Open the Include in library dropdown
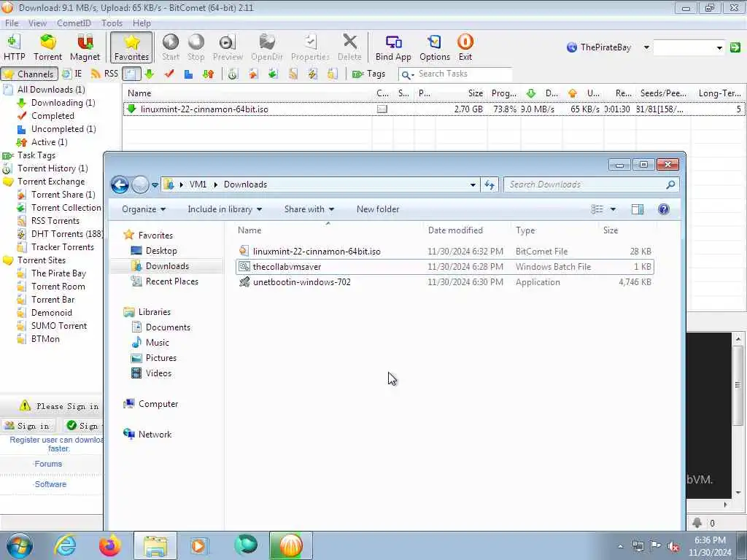 click(x=225, y=209)
